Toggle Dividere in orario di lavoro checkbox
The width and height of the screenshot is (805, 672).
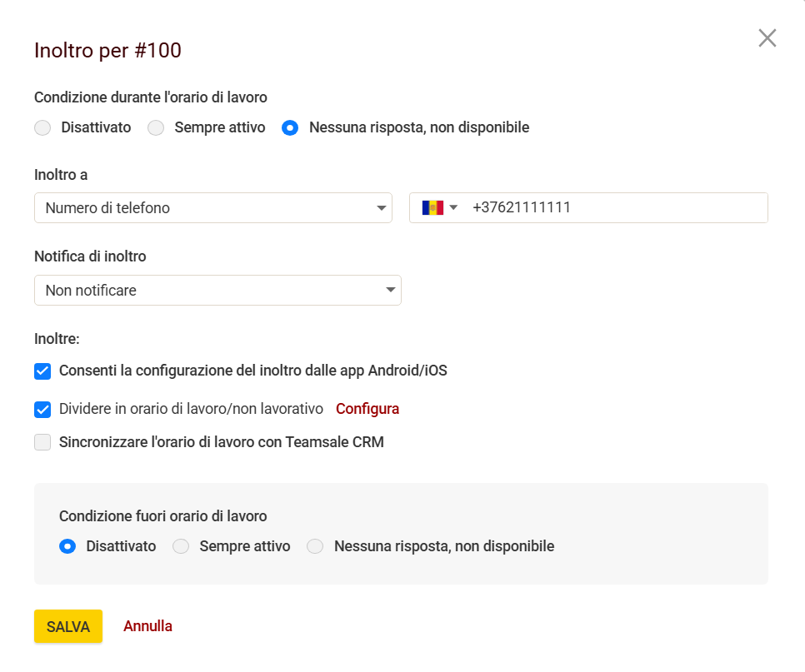42,410
